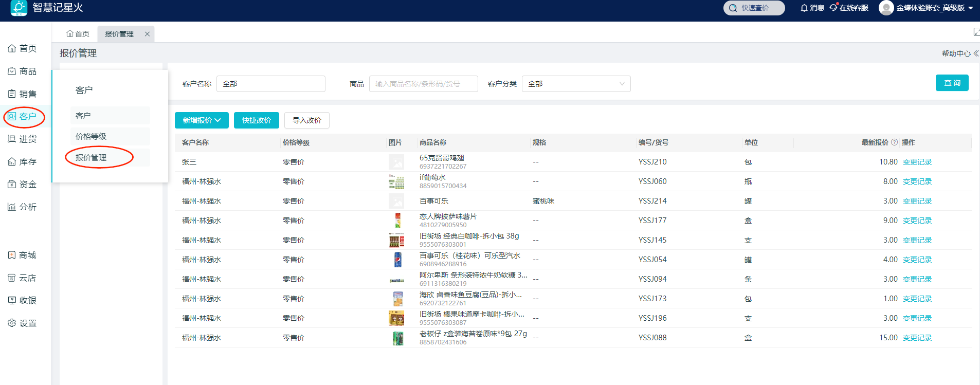Click product name 65克贤哥鸡翅
Screen dimensions: 980x385
tap(442, 158)
